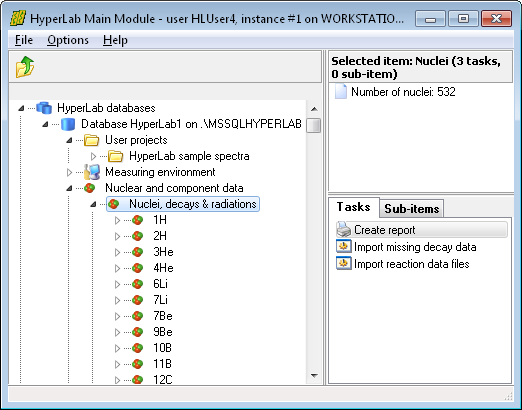Image resolution: width=522 pixels, height=410 pixels.
Task: Click the icon beside Import reaction data files
Action: click(344, 264)
